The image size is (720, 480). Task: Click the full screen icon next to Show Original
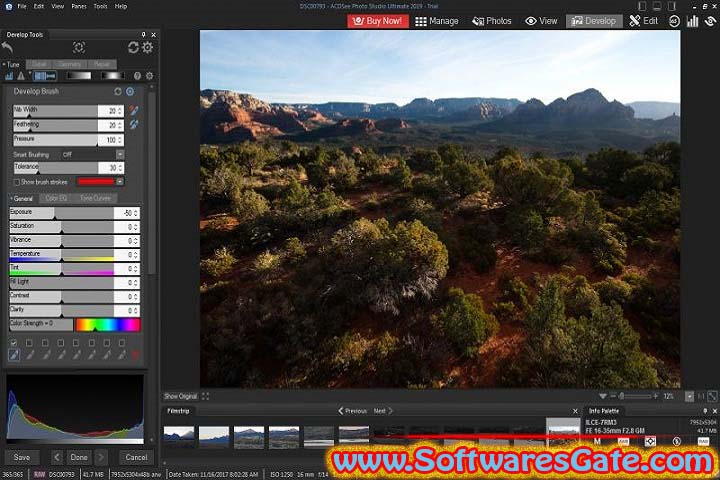[205, 396]
